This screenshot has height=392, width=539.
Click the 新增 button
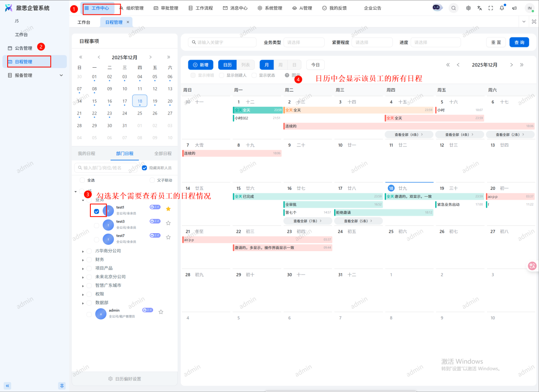200,65
